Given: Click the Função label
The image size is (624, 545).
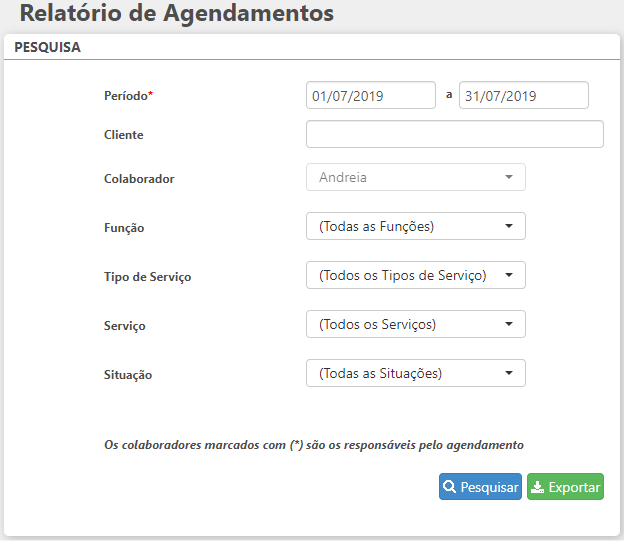Looking at the screenshot, I should click(124, 228).
